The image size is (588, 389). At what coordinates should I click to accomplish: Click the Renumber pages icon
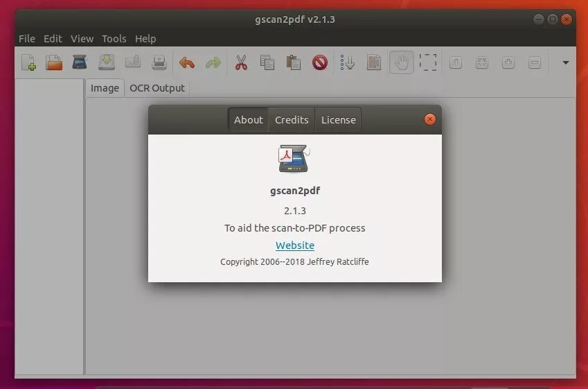click(x=347, y=62)
